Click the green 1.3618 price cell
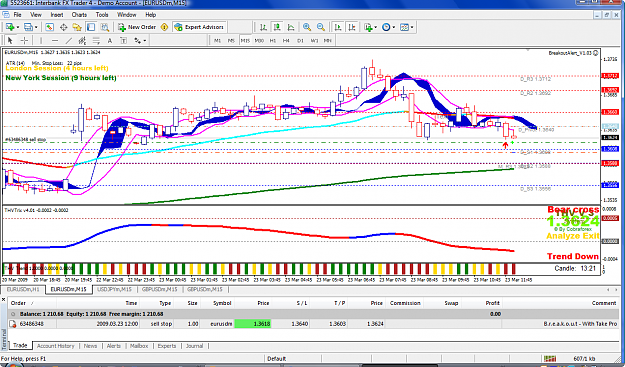This screenshot has height=367, width=625. point(253,324)
